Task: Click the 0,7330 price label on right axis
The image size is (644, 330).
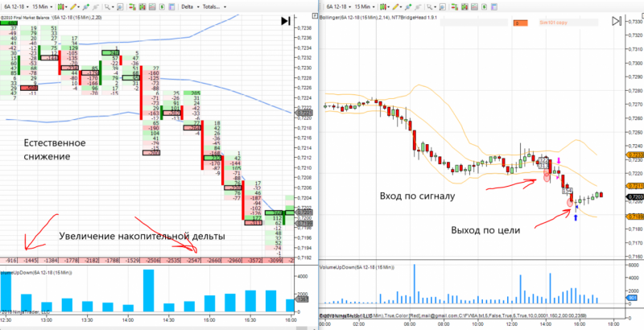Action: pos(635,22)
